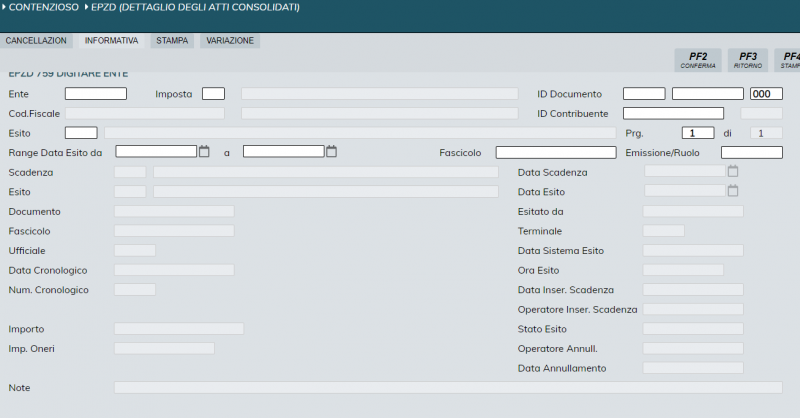Image resolution: width=800 pixels, height=418 pixels.
Task: Focus the Emissione/Ruolo field
Action: (x=752, y=153)
